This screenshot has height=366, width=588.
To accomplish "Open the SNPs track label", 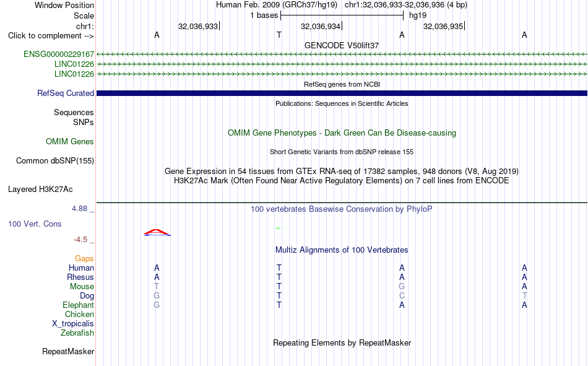I will tap(84, 123).
